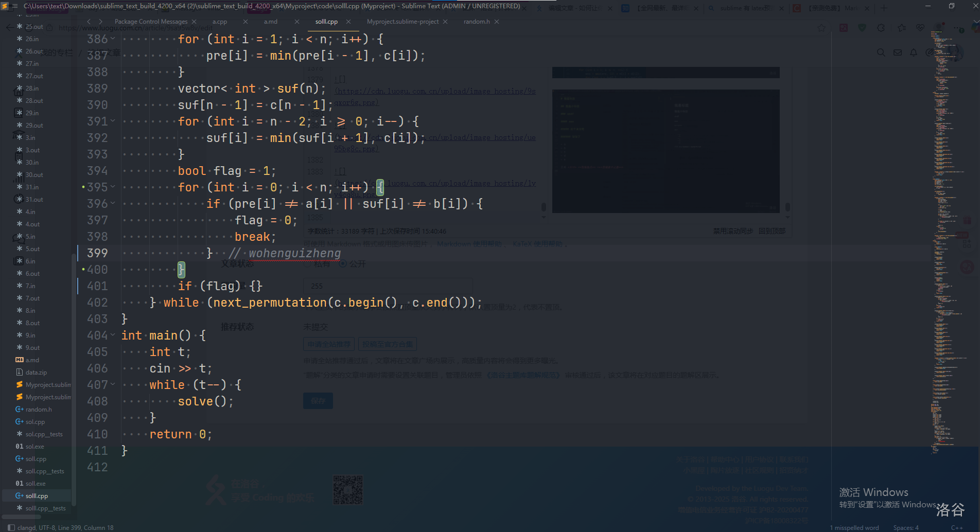Fold the for loop at line 395
Screen dimensions: 980x532
coord(113,187)
